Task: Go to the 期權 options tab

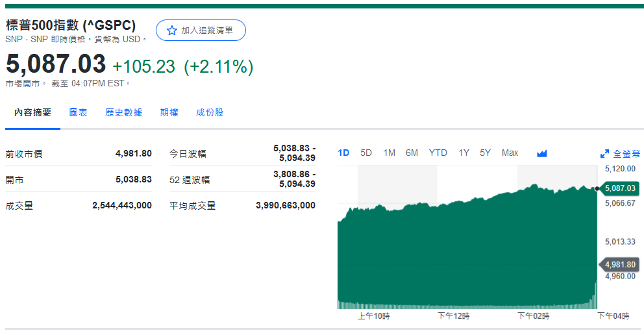Action: 169,112
